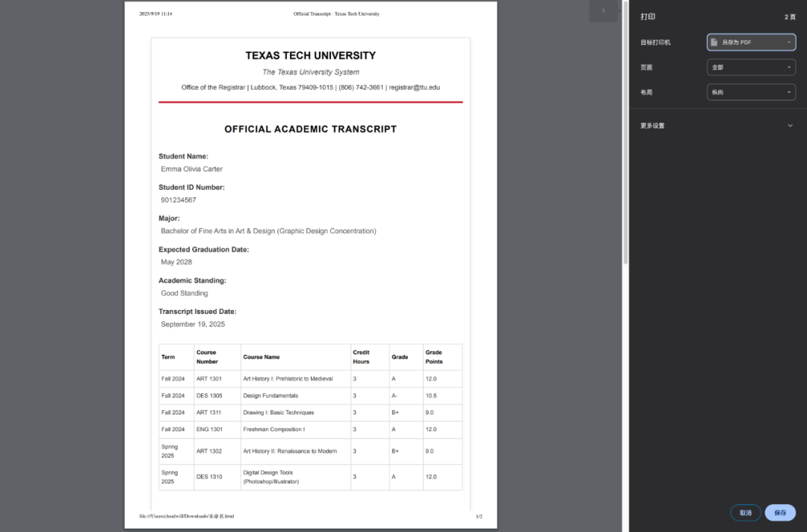Click the 2 页 page count label
The width and height of the screenshot is (807, 532).
pyautogui.click(x=790, y=17)
